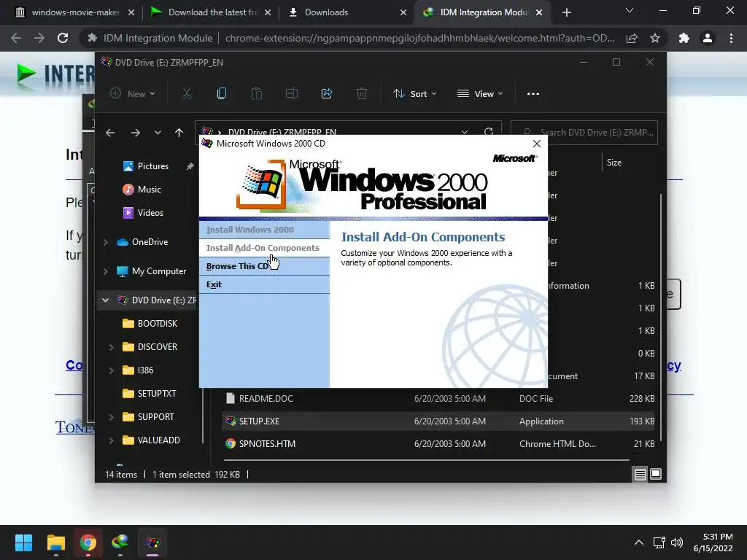This screenshot has height=560, width=747.
Task: Select SETUP.EXE file row
Action: [x=438, y=421]
